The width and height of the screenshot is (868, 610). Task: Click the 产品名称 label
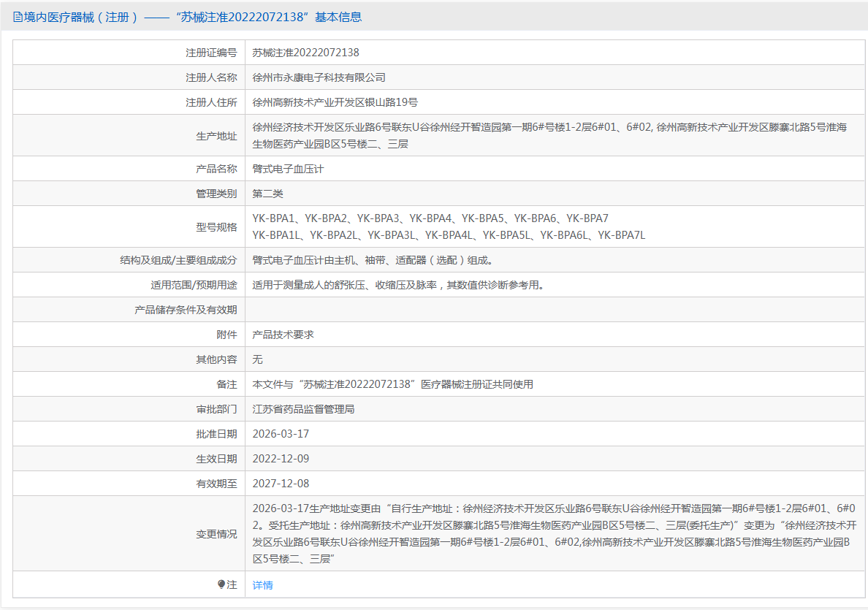216,169
